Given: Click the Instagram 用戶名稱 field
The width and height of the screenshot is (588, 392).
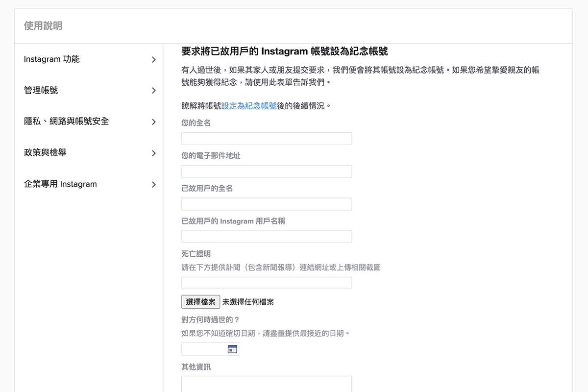Looking at the screenshot, I should pyautogui.click(x=266, y=236).
